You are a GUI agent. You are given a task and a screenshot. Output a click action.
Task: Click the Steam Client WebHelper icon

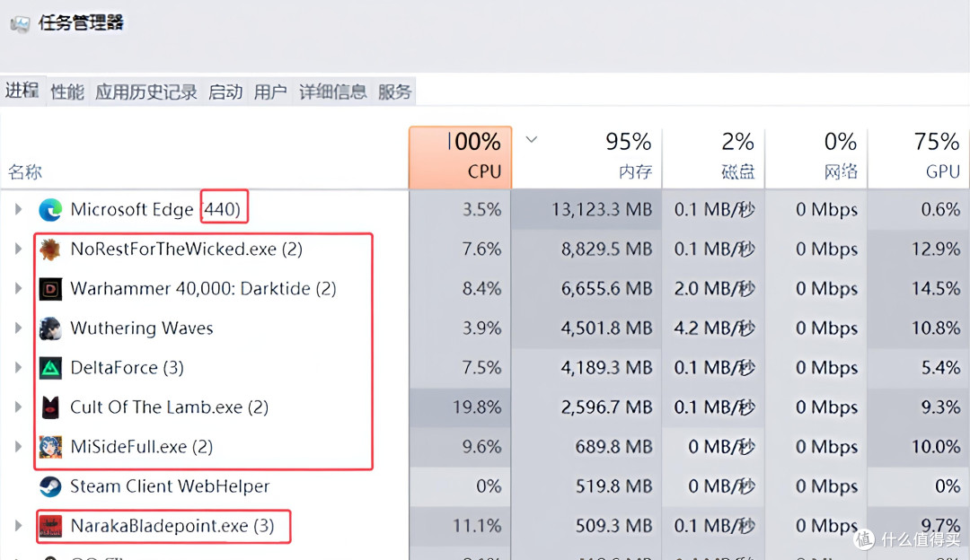[x=50, y=487]
